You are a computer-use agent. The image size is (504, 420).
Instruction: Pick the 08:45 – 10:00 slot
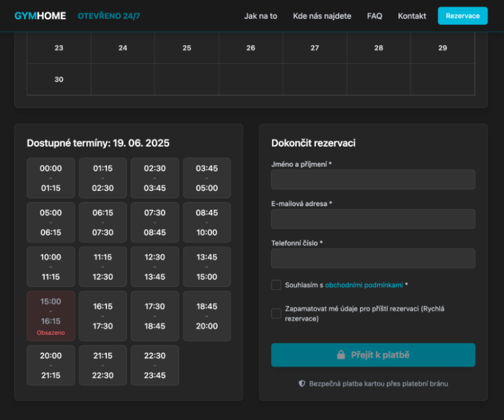[207, 222]
